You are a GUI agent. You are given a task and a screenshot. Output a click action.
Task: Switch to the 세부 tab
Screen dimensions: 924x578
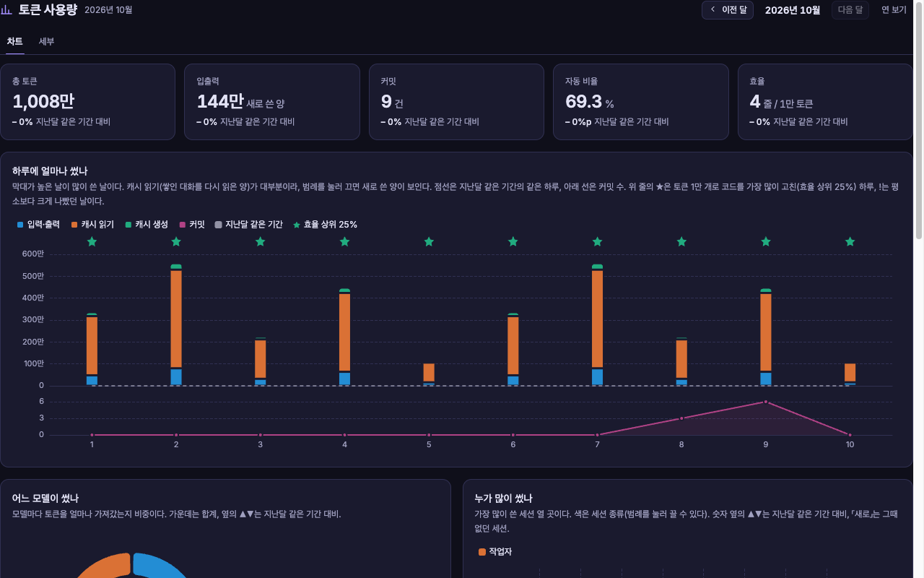47,41
